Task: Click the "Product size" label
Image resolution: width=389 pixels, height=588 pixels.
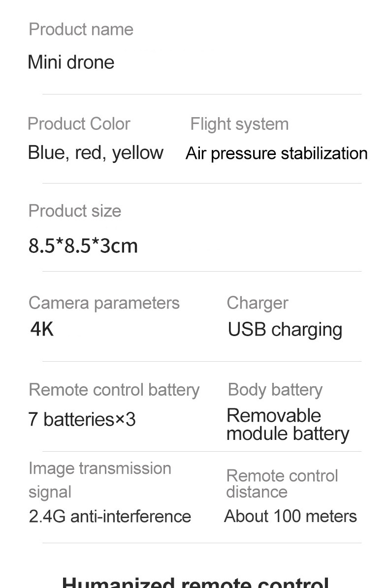Action: coord(75,211)
